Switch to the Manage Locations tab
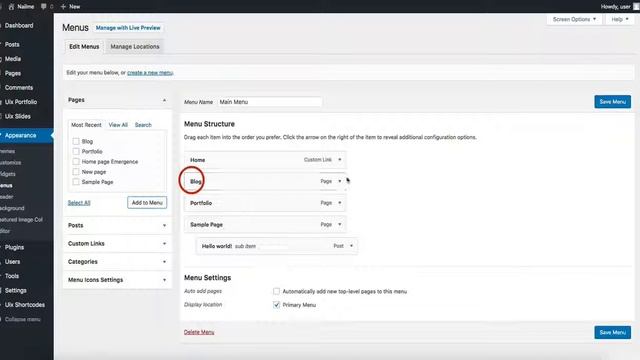The width and height of the screenshot is (640, 360). click(135, 47)
